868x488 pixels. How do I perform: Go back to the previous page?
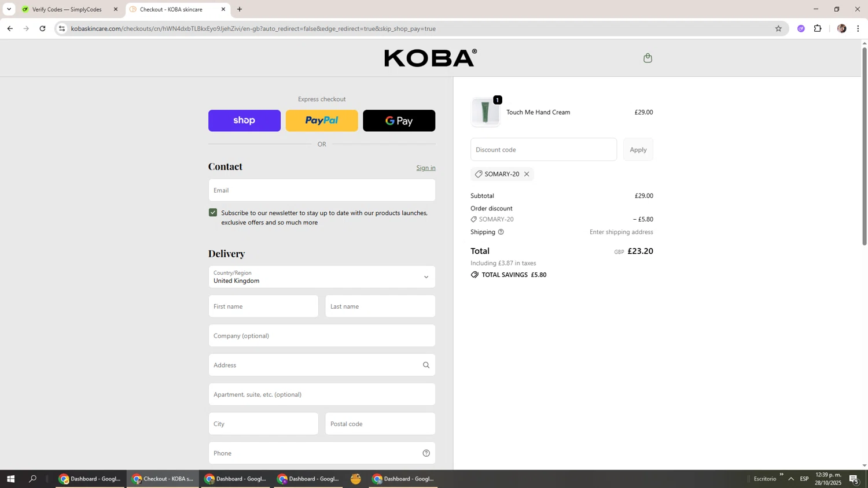[10, 28]
